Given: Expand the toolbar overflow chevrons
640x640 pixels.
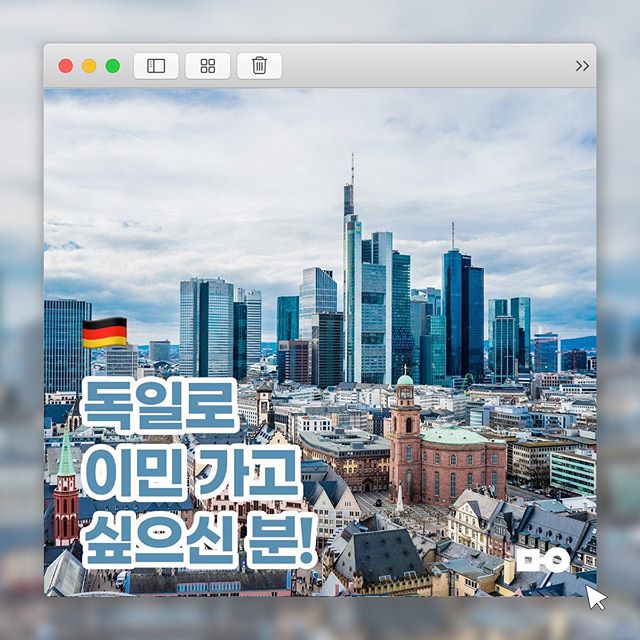Looking at the screenshot, I should [x=582, y=66].
